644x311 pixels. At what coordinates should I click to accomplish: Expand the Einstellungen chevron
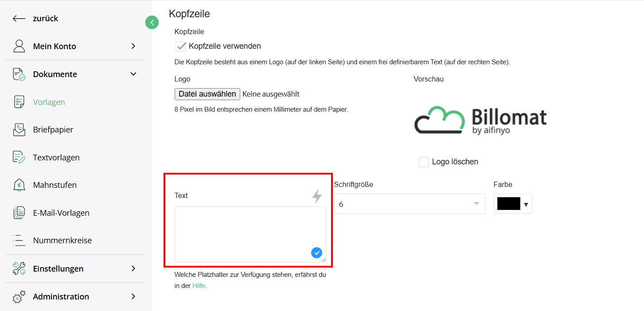click(133, 268)
